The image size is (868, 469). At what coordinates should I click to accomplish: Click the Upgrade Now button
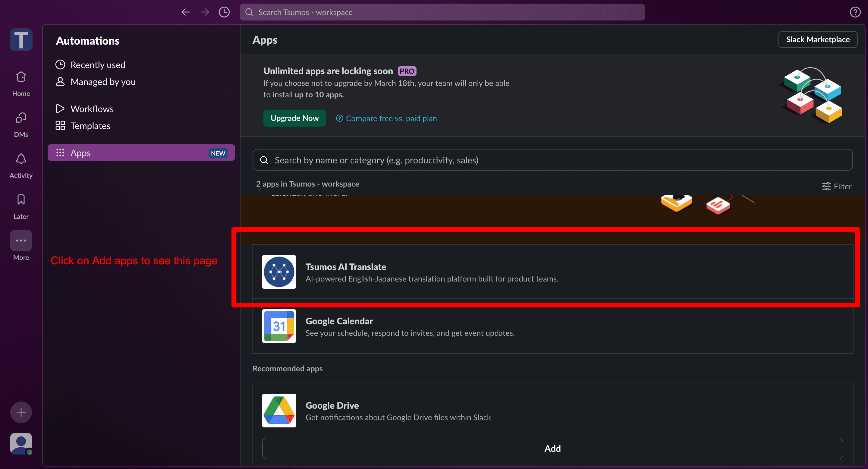tap(294, 118)
